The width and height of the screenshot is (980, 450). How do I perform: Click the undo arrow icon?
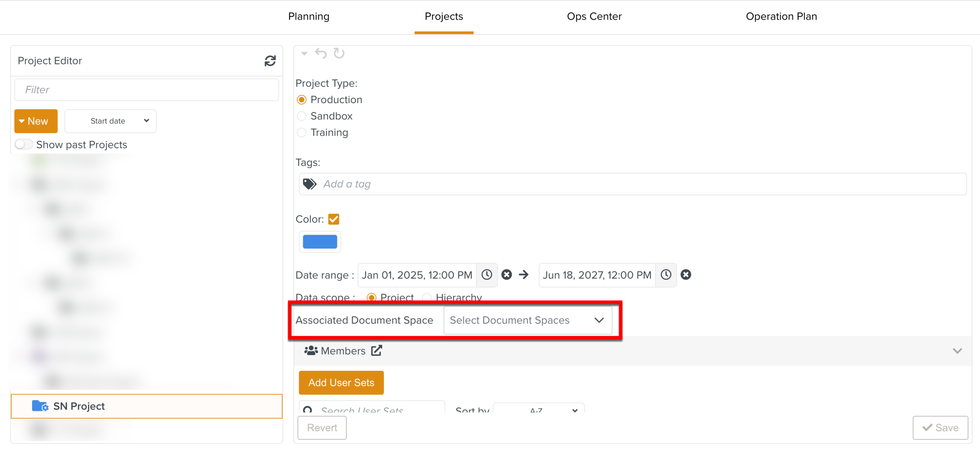pyautogui.click(x=321, y=53)
